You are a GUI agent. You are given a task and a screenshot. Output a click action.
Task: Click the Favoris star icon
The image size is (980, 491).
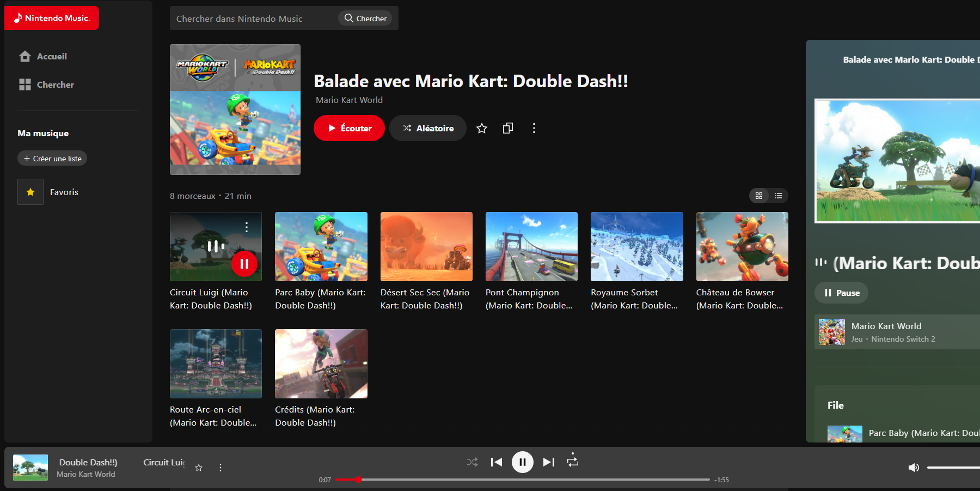click(x=30, y=192)
